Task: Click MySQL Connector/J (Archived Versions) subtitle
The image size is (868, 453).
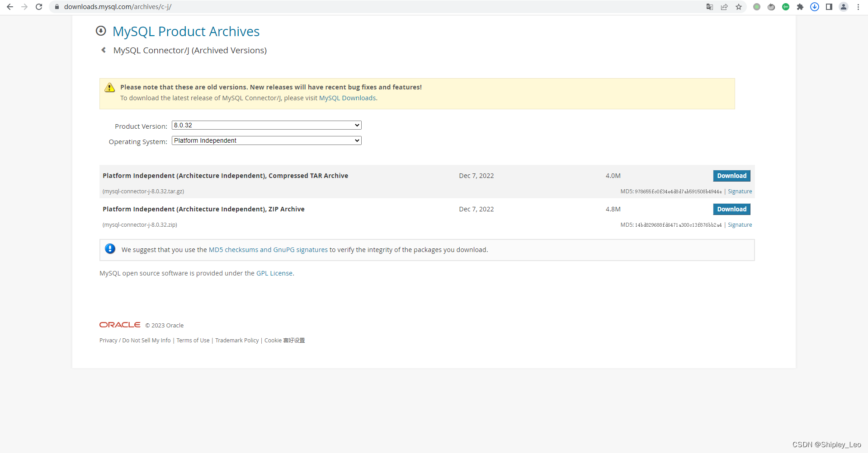Action: point(190,50)
